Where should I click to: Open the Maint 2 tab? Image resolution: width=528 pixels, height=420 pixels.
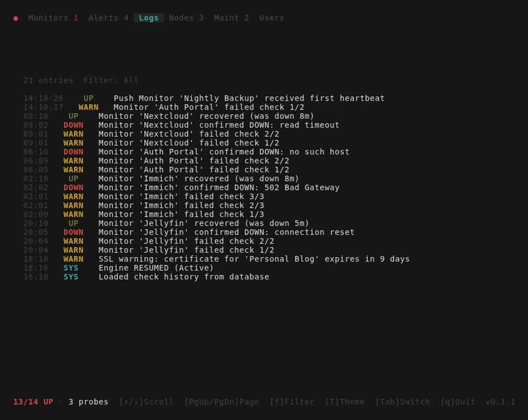tap(231, 18)
